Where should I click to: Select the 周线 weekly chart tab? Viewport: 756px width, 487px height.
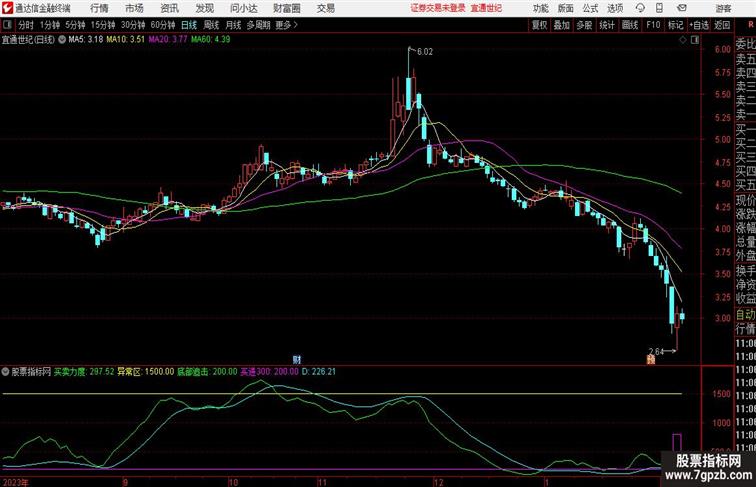pyautogui.click(x=211, y=25)
